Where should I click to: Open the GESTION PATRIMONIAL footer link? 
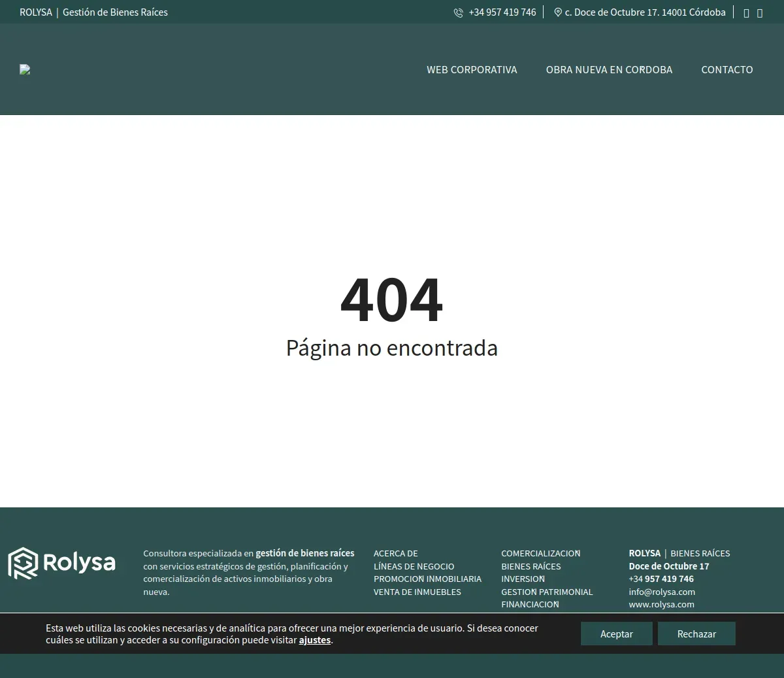(547, 592)
